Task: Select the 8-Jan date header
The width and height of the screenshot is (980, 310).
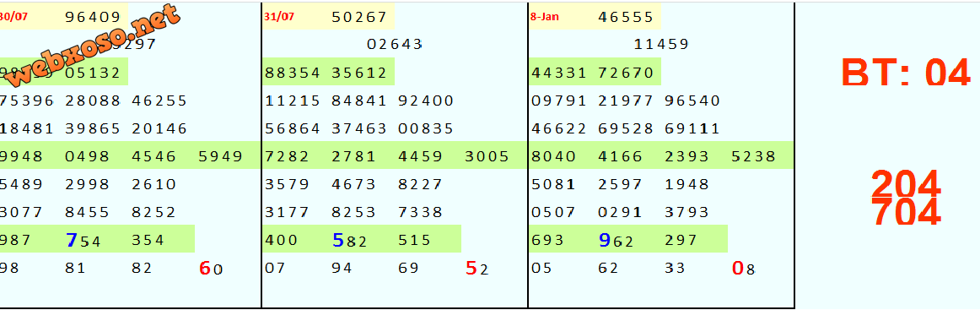Action: [544, 17]
